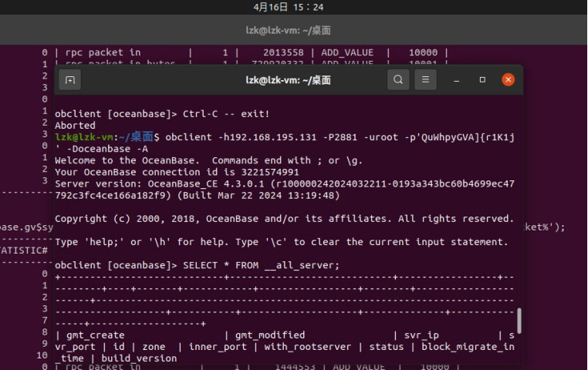Open the clock showing 4月16日 15:24
The width and height of the screenshot is (588, 370).
tap(288, 7)
